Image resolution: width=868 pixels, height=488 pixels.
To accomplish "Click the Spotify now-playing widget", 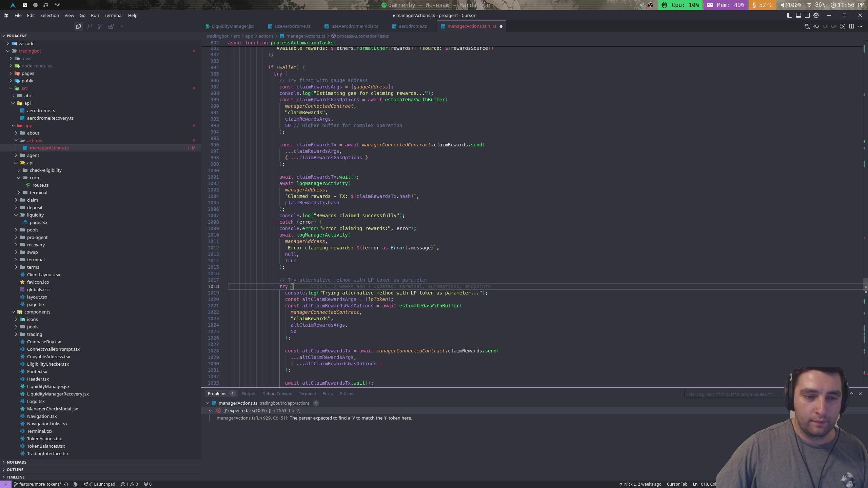I will (436, 5).
